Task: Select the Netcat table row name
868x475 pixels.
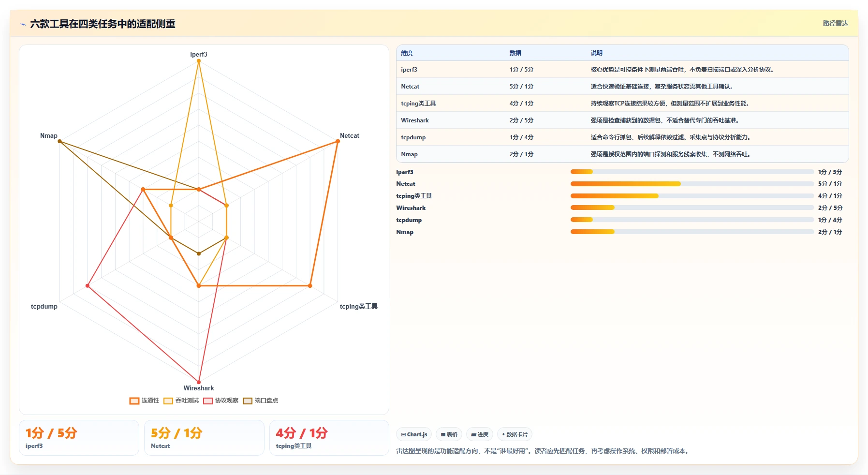Action: coord(410,87)
